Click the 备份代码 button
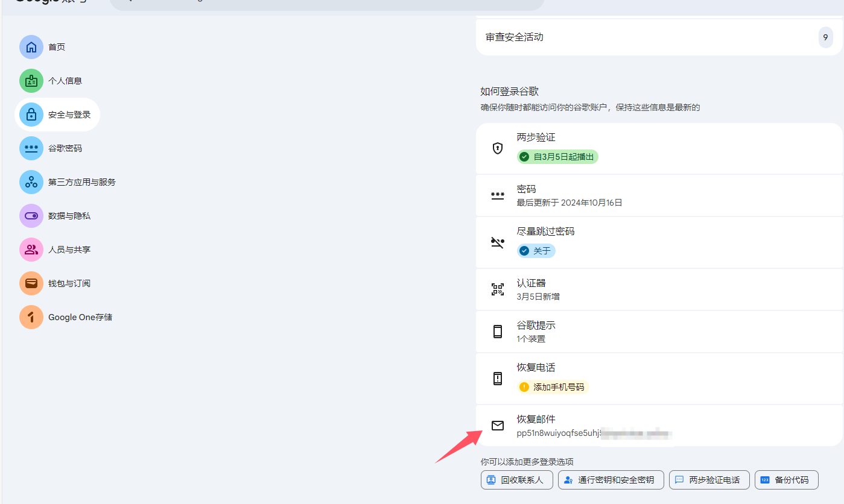The height and width of the screenshot is (504, 844). (786, 480)
